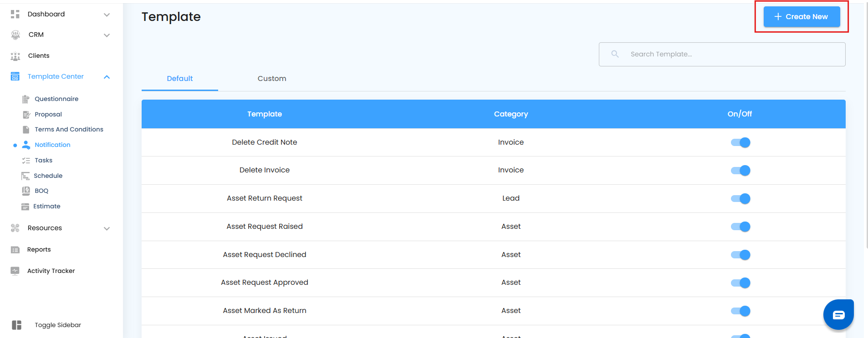
Task: Click the Create New button
Action: (802, 17)
